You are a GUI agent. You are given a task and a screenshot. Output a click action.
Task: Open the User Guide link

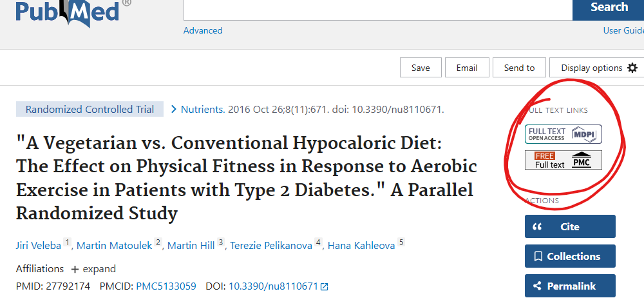pos(623,30)
